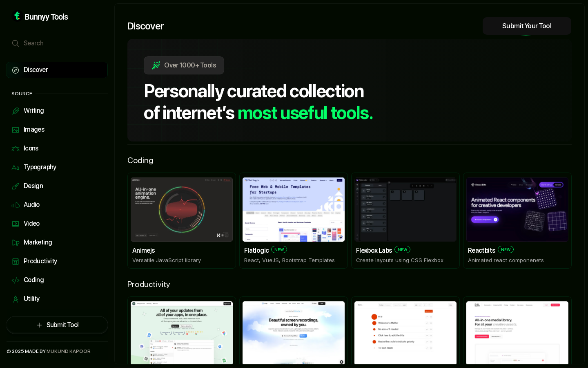588x368 pixels.
Task: Open the Flexbox Labs thumbnail
Action: click(x=405, y=209)
